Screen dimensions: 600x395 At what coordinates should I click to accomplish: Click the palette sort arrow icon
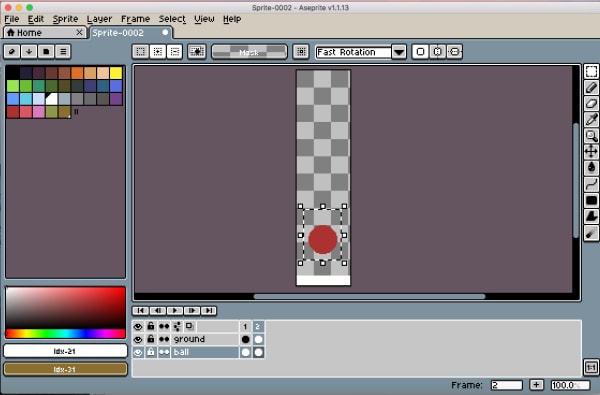pos(29,51)
